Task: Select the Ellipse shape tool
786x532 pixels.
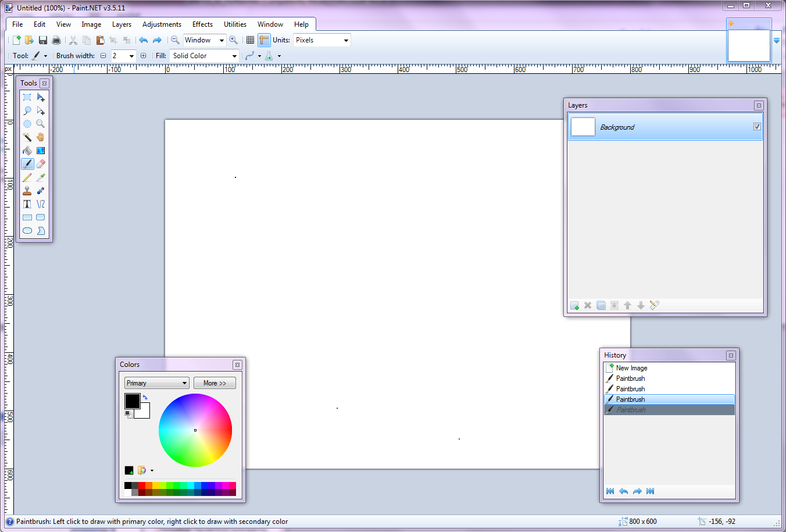Action: coord(27,231)
